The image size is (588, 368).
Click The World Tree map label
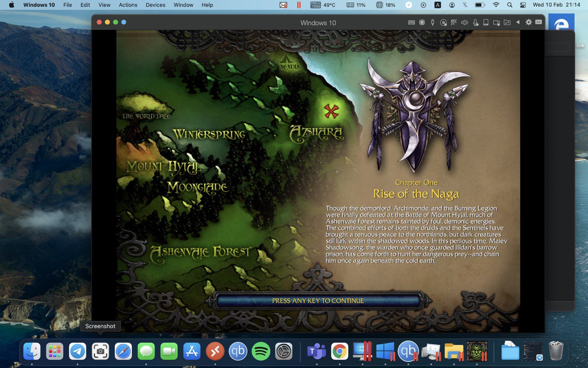[x=147, y=116]
